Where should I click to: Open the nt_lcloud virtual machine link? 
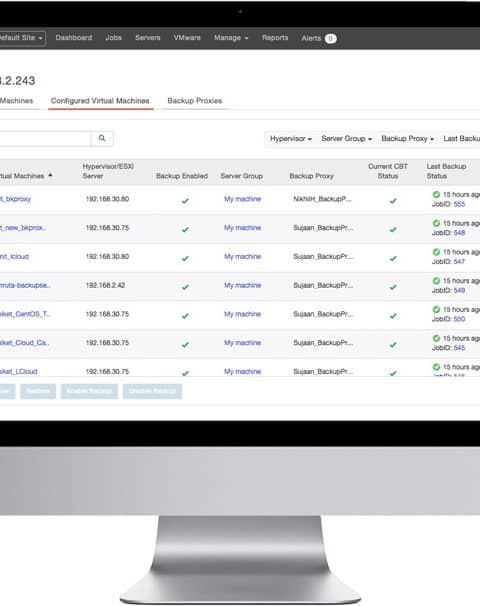[x=14, y=257]
